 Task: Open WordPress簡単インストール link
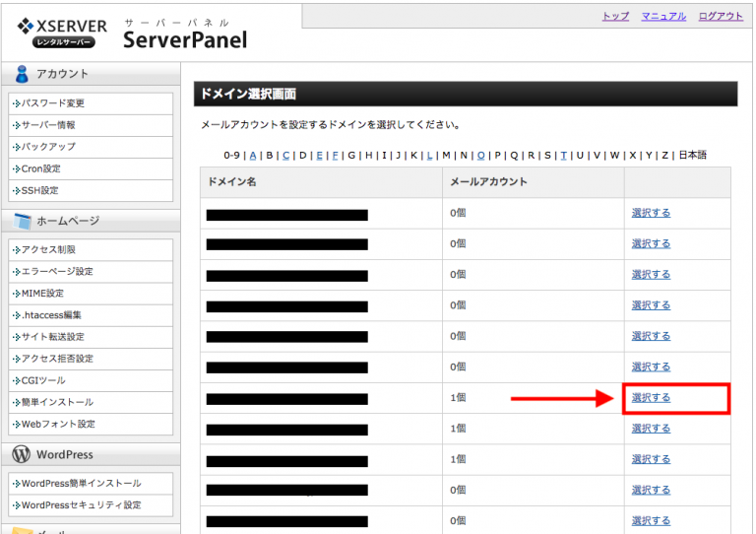(81, 484)
